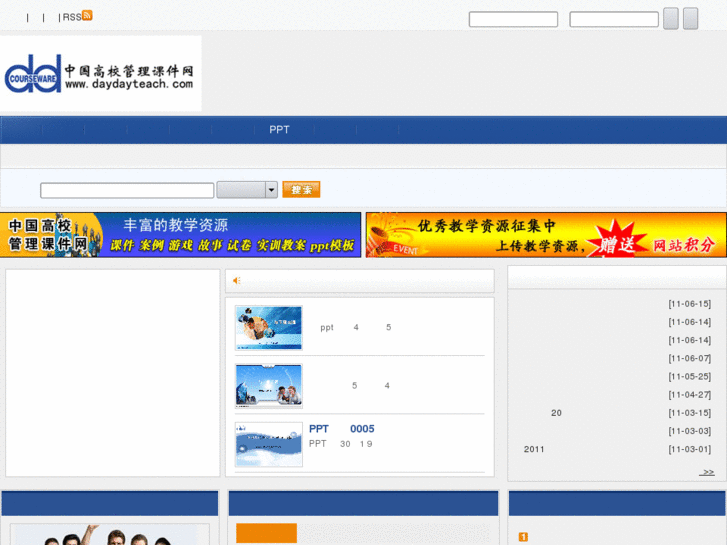Click the RSS link in top bar

click(72, 17)
